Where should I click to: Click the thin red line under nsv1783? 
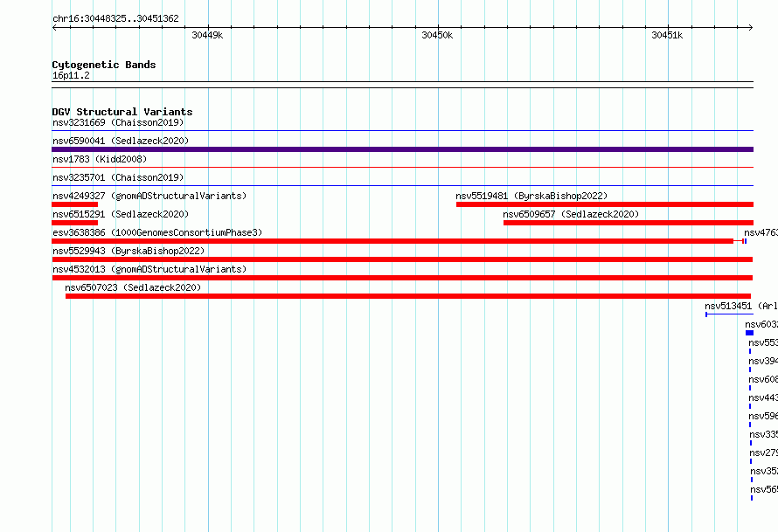tap(402, 168)
